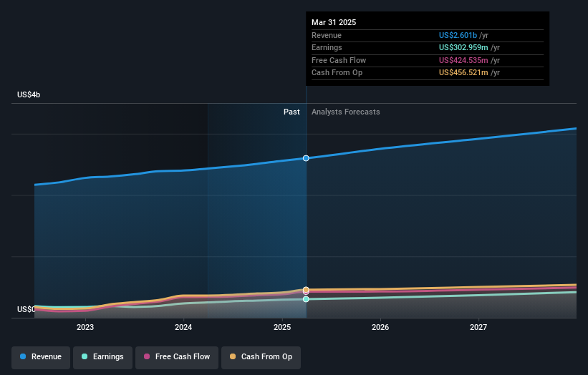Image resolution: width=588 pixels, height=375 pixels.
Task: Toggle the Earnings legend button
Action: point(102,357)
